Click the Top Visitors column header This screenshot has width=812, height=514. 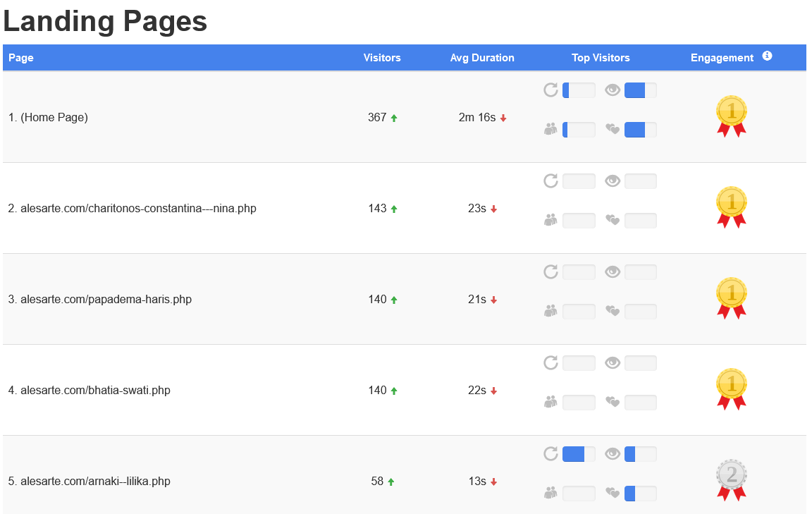tap(601, 58)
